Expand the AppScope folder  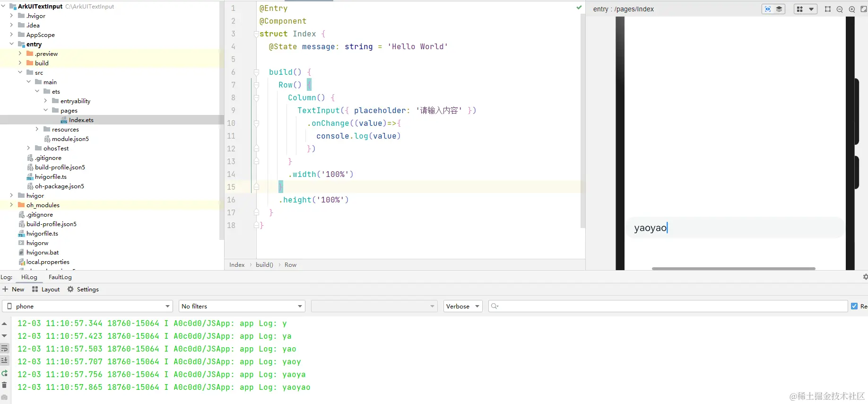11,35
